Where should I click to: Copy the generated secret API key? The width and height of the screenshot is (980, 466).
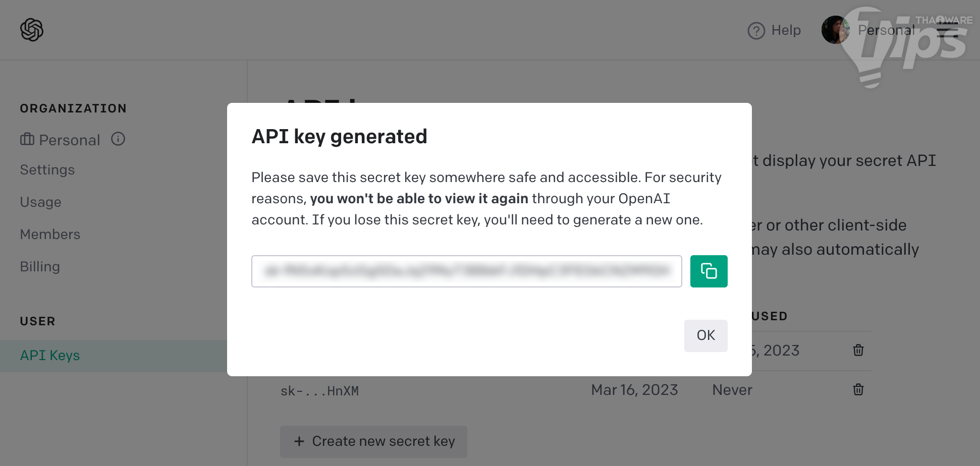(709, 271)
